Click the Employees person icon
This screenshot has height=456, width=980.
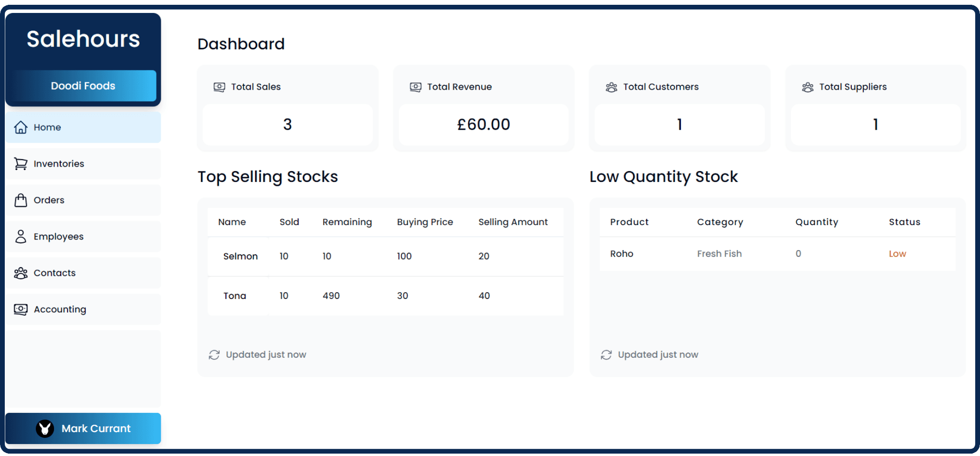point(21,237)
